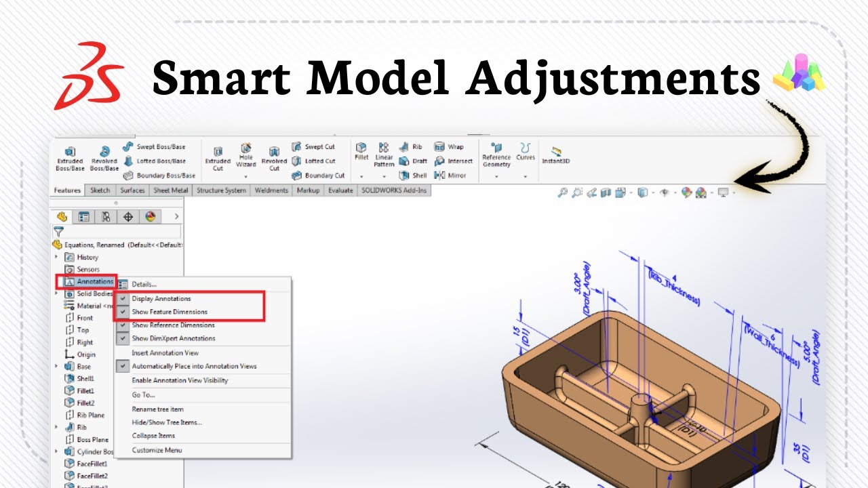Open the Hole Wizard tool
Viewport: 868px width, 488px height.
click(x=246, y=155)
